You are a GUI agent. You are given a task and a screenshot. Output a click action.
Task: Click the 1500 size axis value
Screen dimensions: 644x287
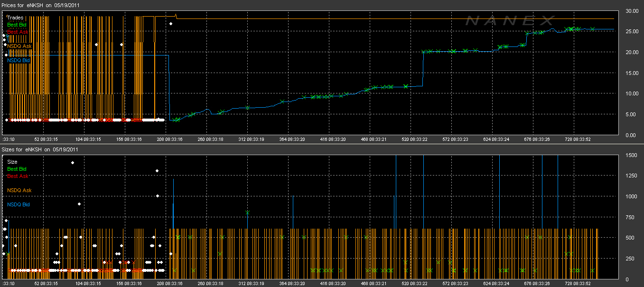coord(632,155)
